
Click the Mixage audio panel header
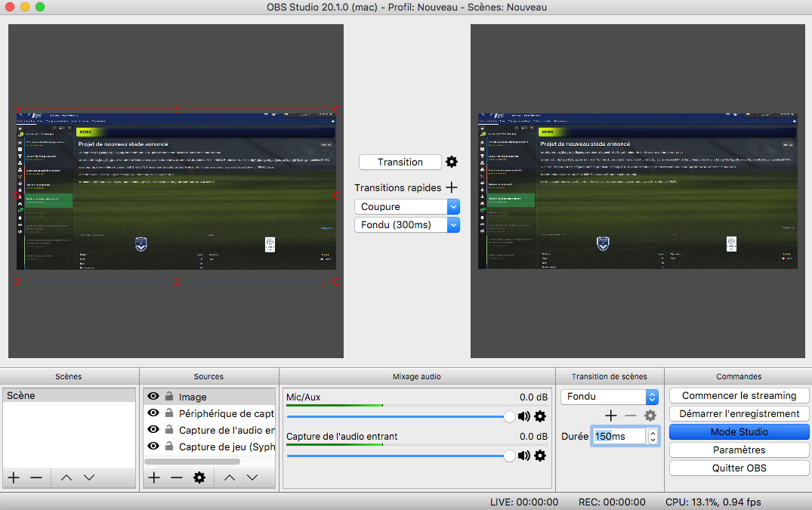click(x=417, y=376)
